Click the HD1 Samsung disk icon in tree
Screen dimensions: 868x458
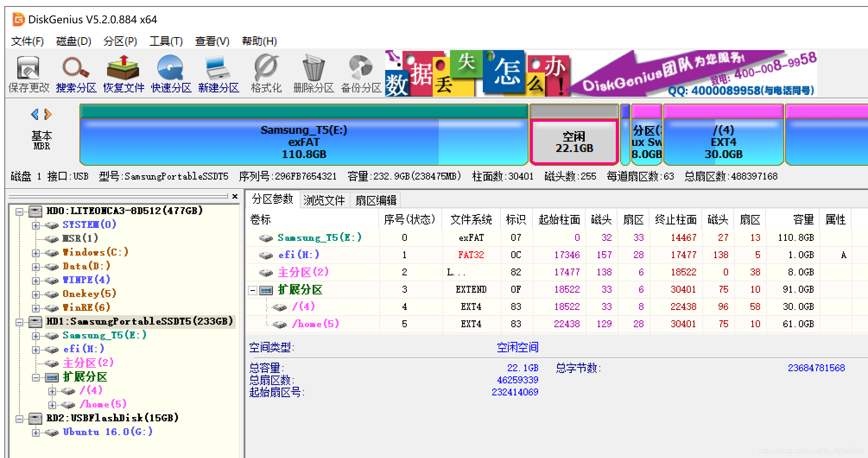[x=35, y=322]
